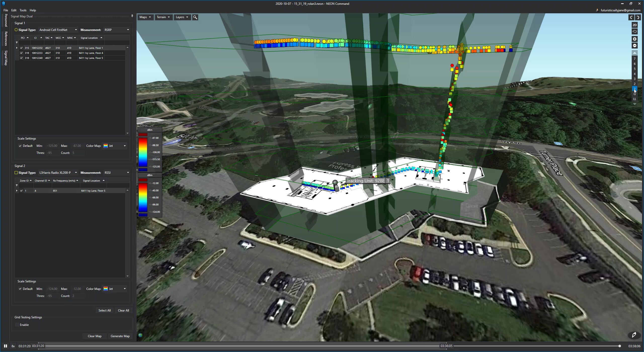Viewport: 644px width, 352px height.
Task: Toggle Default scale checkbox for Signal 1
Action: click(20, 146)
